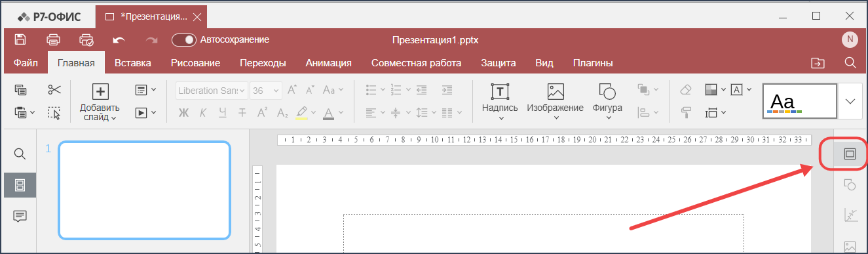Expand the Добавить слайд dropdown arrow
The image size is (868, 254).
click(113, 119)
